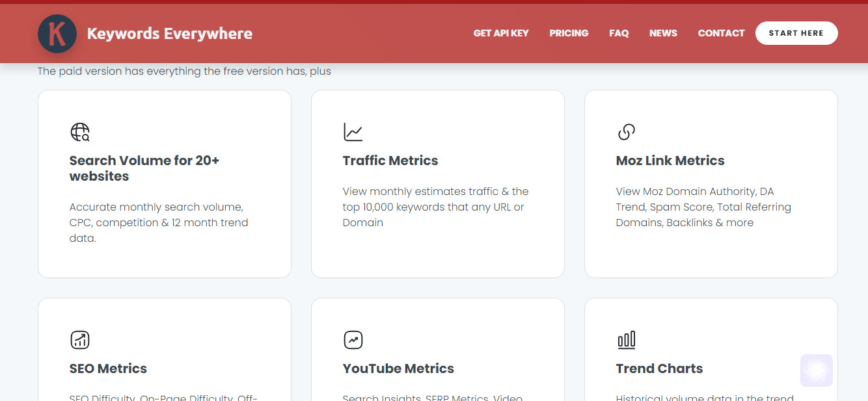Click the bar graph icon above Trend Charts
Image resolution: width=868 pixels, height=401 pixels.
[626, 340]
